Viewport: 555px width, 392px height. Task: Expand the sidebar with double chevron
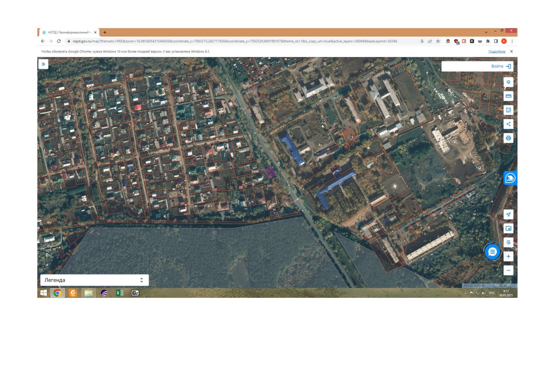point(43,64)
